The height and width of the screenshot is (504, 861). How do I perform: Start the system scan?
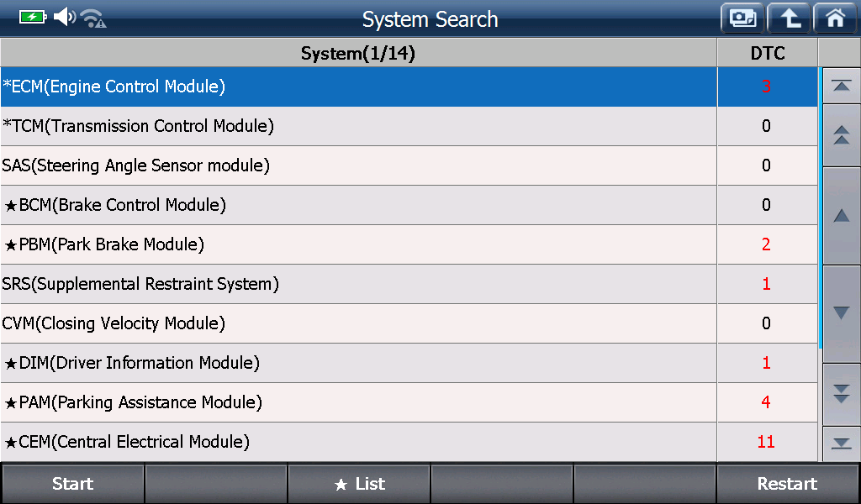[72, 484]
